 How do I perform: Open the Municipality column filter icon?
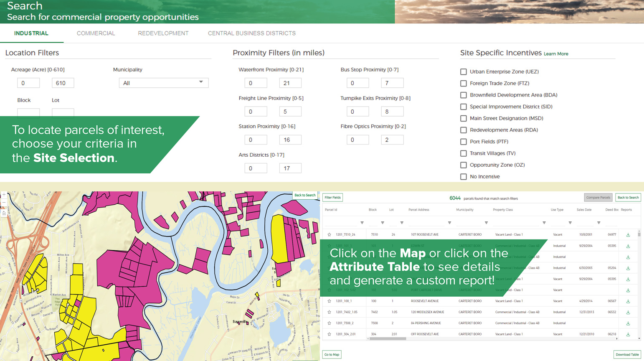(x=486, y=223)
